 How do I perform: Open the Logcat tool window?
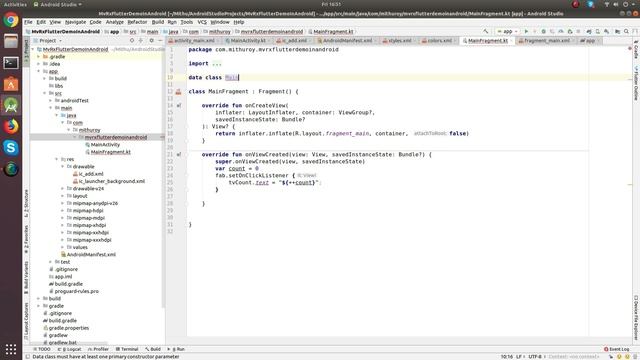pos(70,349)
